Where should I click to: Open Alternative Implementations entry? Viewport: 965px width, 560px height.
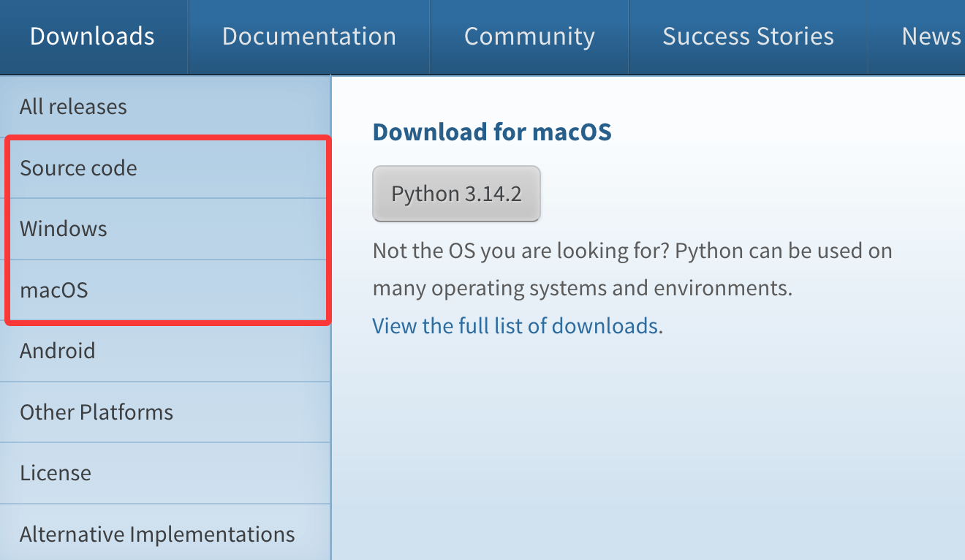(157, 534)
